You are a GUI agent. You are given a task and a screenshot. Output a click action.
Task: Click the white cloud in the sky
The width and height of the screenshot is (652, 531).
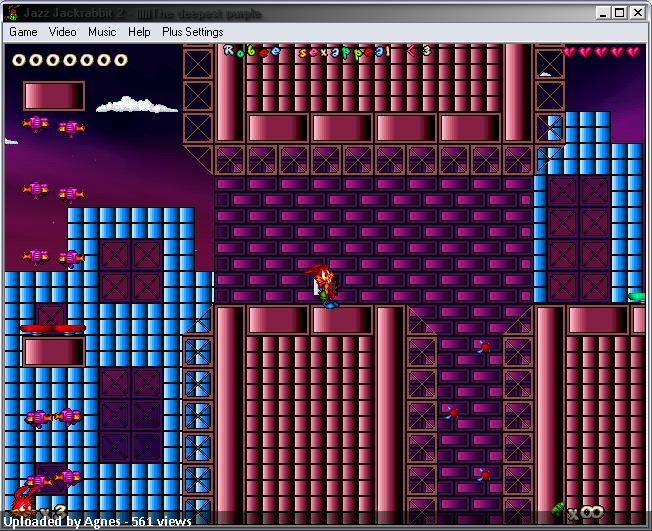pyautogui.click(x=136, y=105)
